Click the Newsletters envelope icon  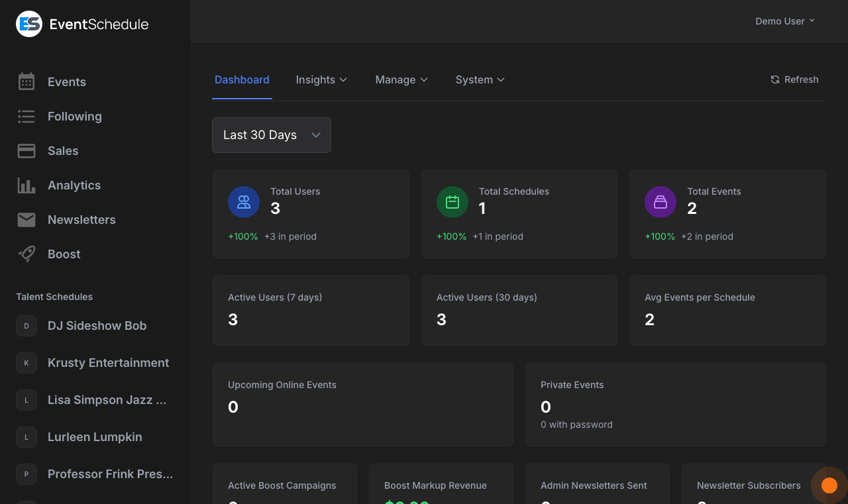(26, 220)
